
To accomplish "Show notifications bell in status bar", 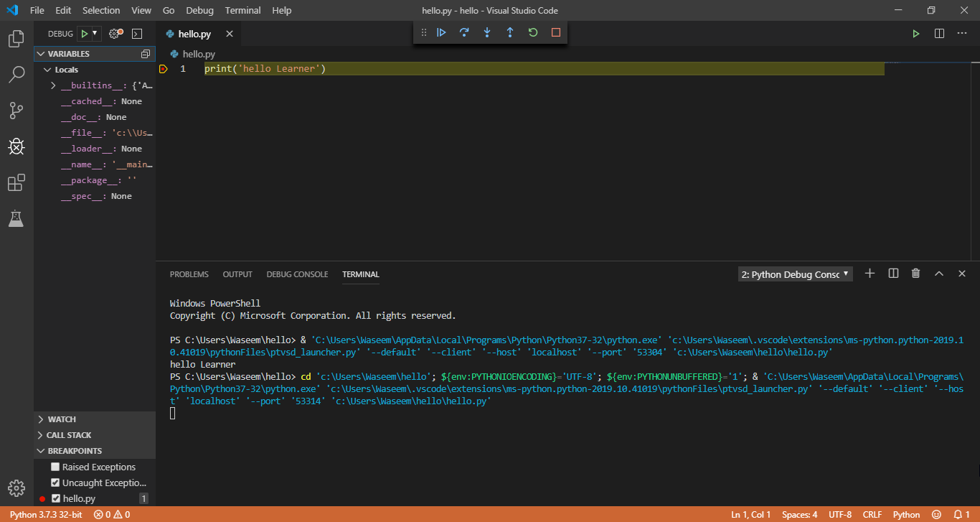I will (961, 514).
